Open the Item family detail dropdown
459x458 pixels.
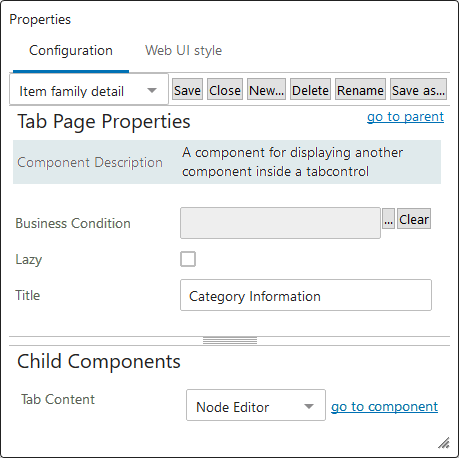[89, 90]
